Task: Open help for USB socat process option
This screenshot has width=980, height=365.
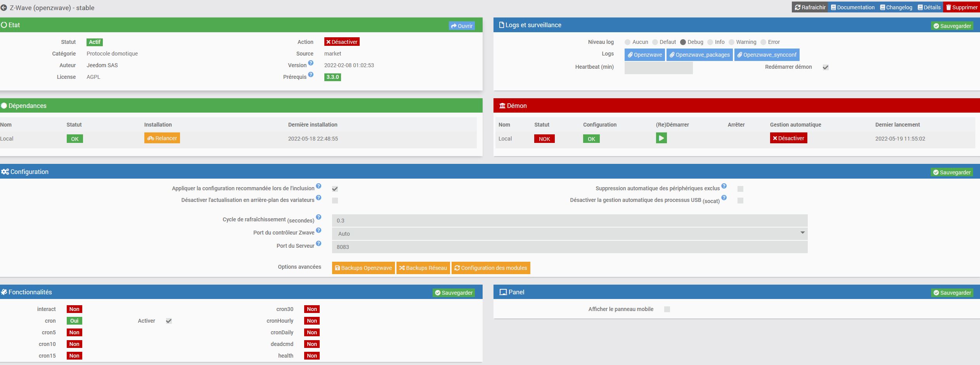Action: click(x=724, y=198)
